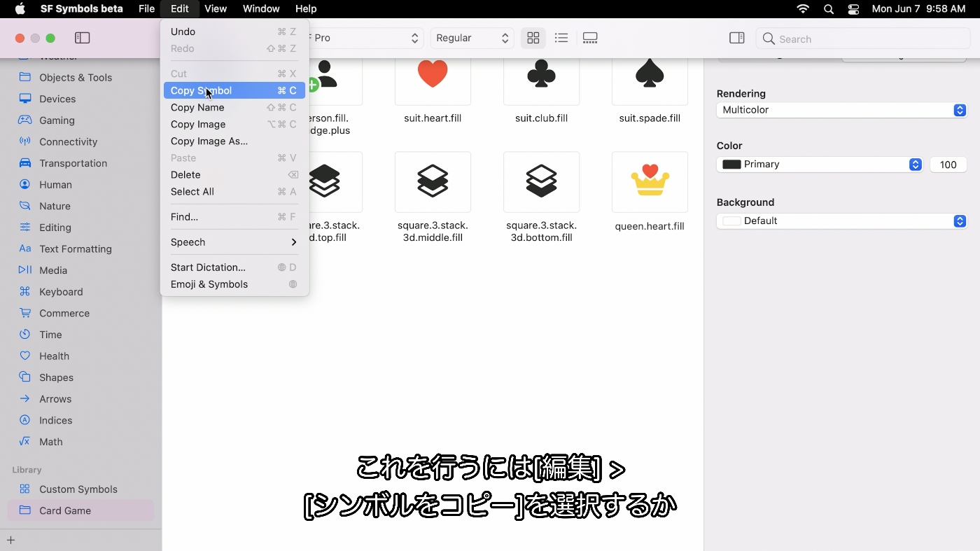Switch to list view
Screen dimensions: 980x551
(561, 38)
